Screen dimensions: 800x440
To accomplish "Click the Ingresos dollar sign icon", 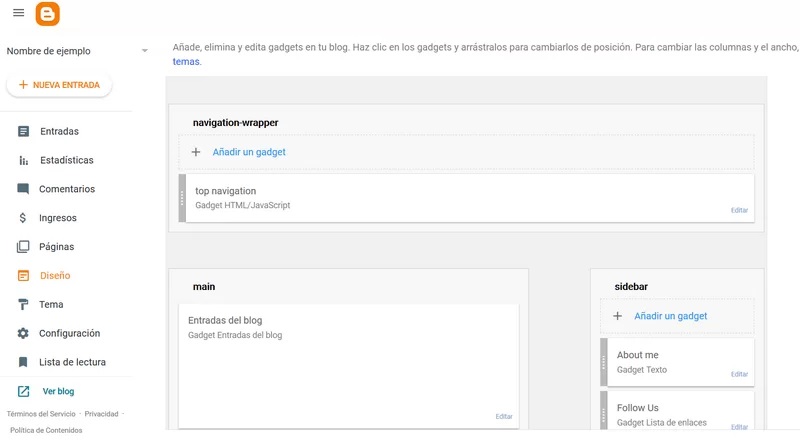I will [x=23, y=218].
